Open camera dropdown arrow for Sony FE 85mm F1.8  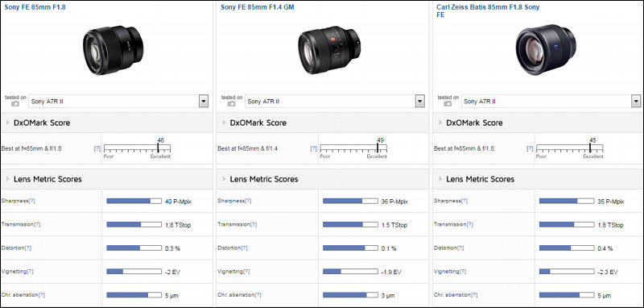click(204, 101)
